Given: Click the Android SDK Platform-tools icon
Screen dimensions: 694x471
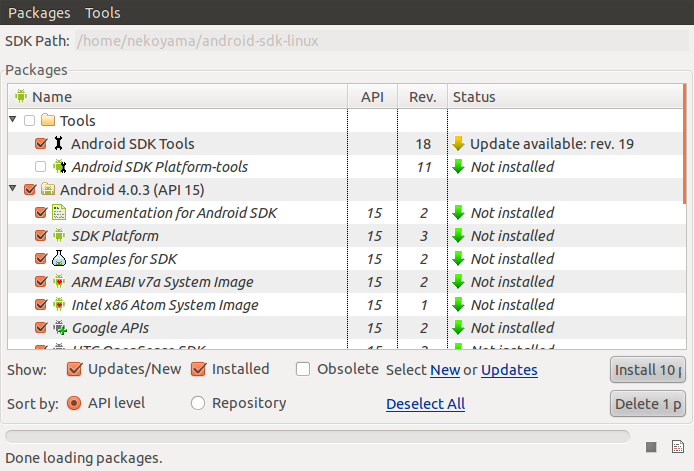Looking at the screenshot, I should [59, 167].
